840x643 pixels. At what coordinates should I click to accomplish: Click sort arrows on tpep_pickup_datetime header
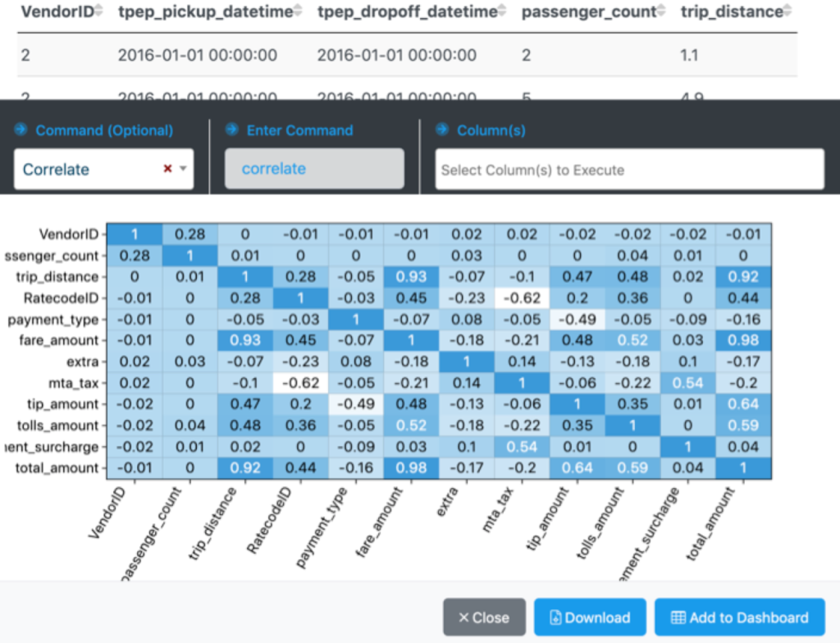[298, 11]
